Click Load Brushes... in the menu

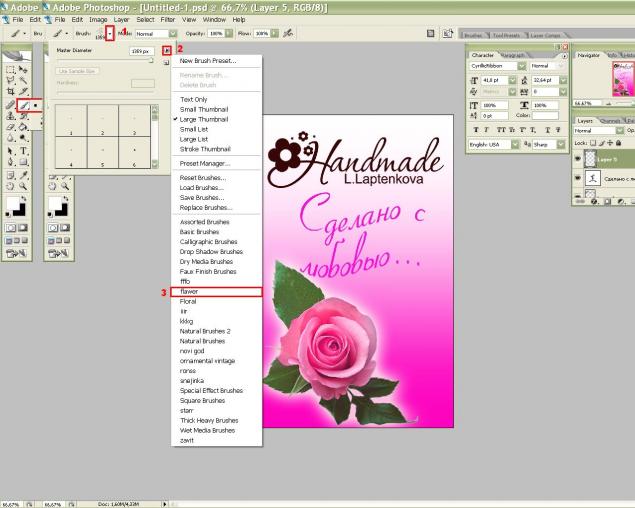click(x=200, y=185)
